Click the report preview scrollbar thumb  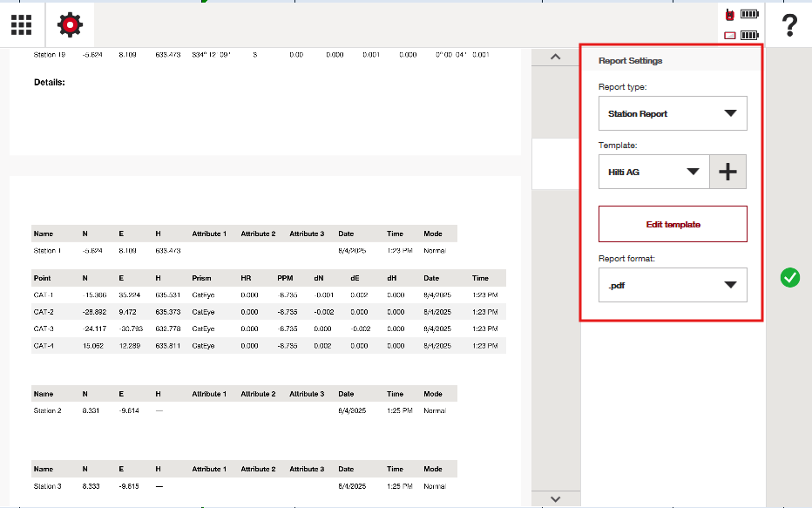556,164
